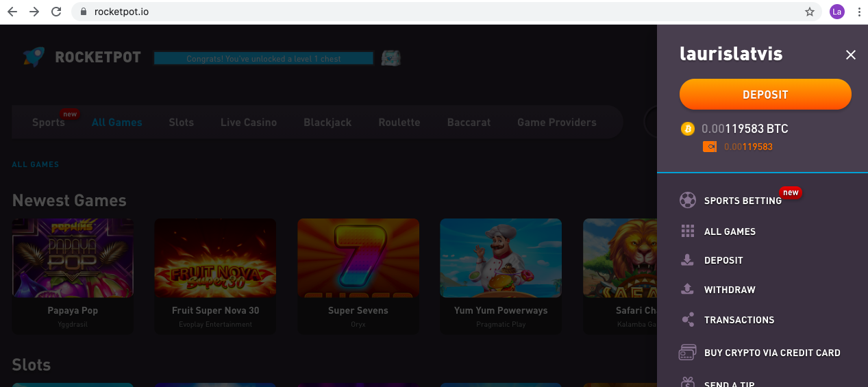Click the Yggdrasil provider label
Screen dimensions: 868x387
point(73,325)
